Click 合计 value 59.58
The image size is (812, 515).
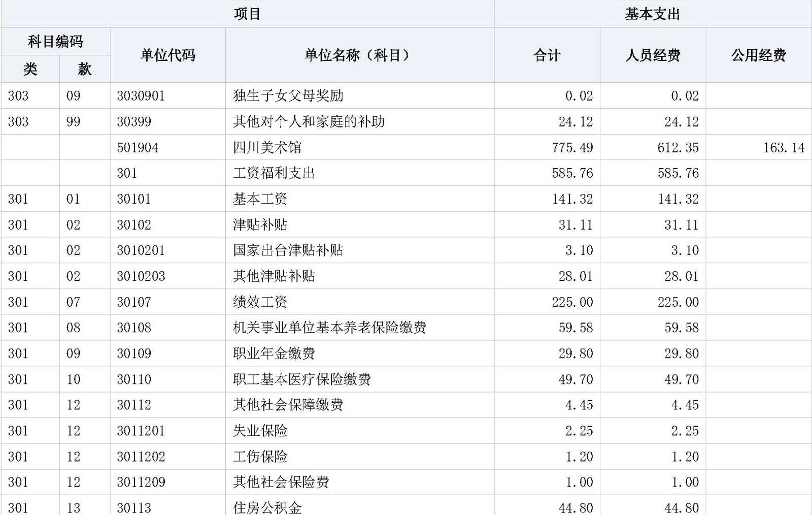[576, 328]
